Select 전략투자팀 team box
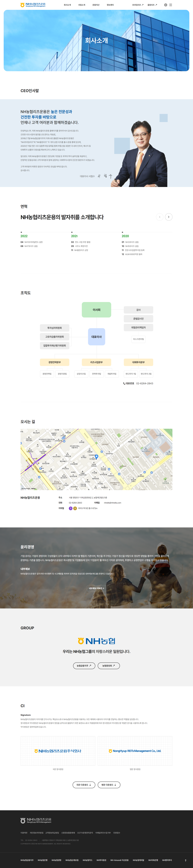The image size is (193, 868). 96,374
